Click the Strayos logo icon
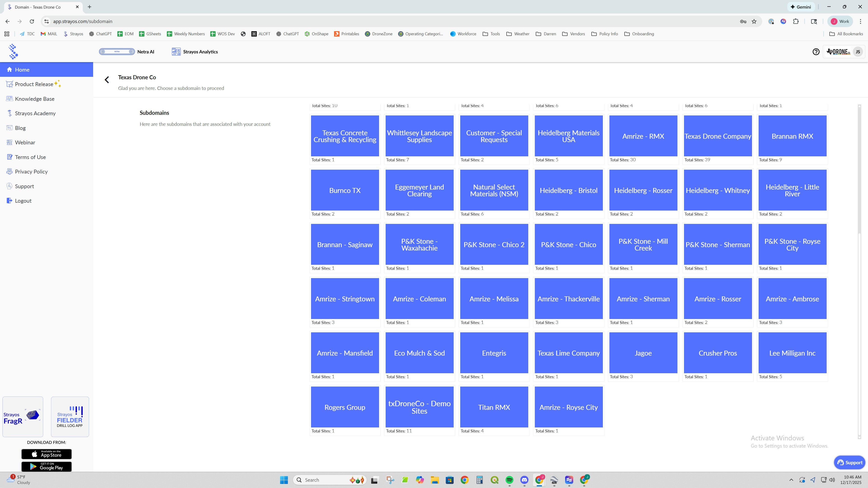Viewport: 868px width, 488px height. point(13,52)
